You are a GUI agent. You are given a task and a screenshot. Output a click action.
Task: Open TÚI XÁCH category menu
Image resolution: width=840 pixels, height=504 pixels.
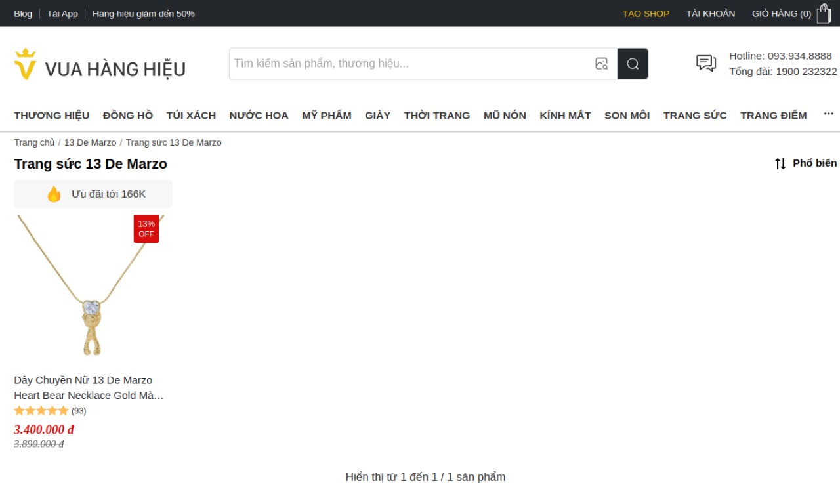[x=191, y=115]
